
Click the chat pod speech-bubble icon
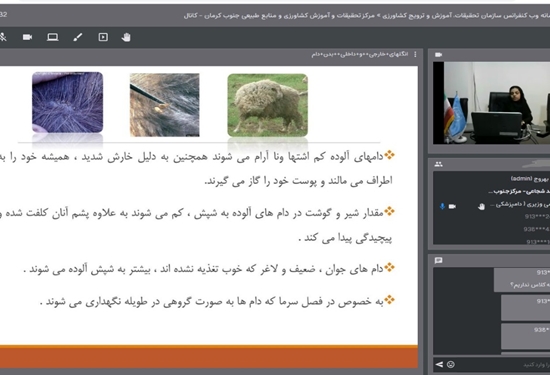point(438,260)
